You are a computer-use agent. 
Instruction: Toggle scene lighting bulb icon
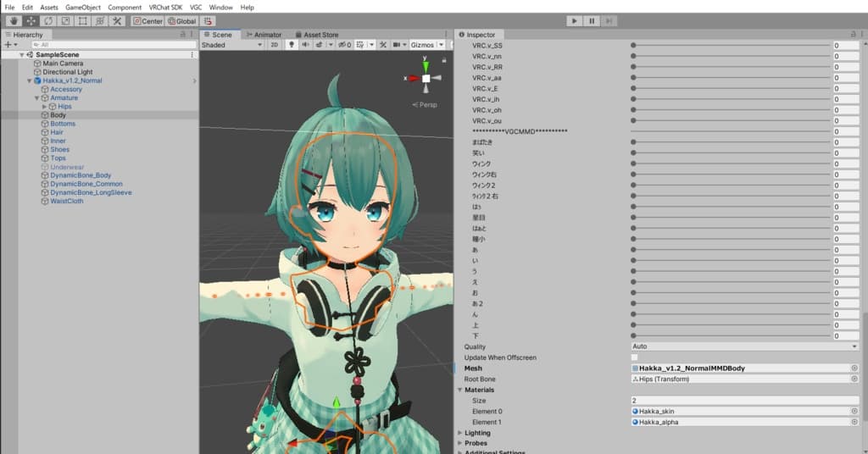293,45
